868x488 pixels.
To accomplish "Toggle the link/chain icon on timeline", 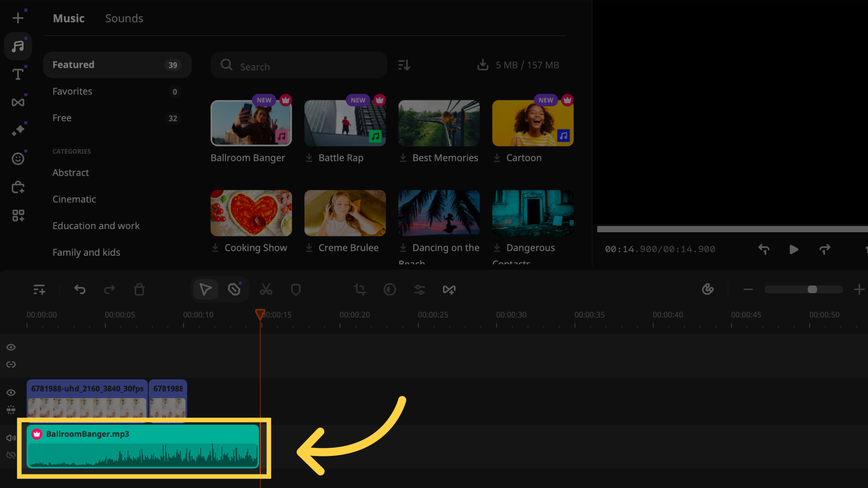I will pos(11,364).
